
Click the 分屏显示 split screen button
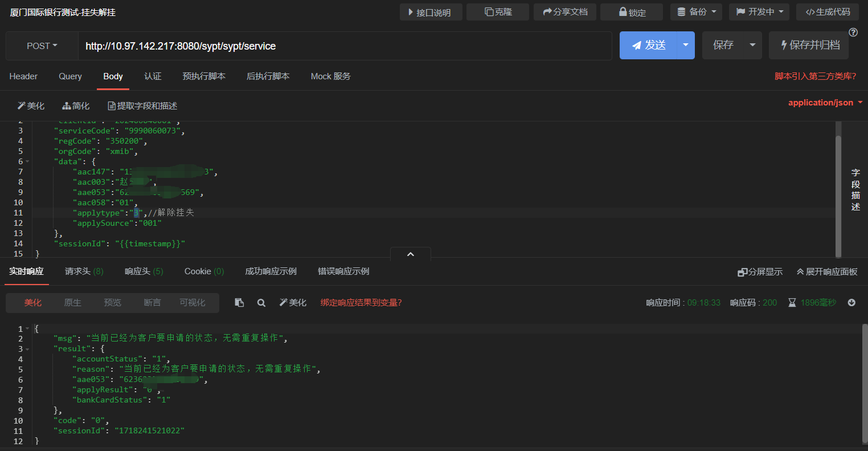pos(760,272)
